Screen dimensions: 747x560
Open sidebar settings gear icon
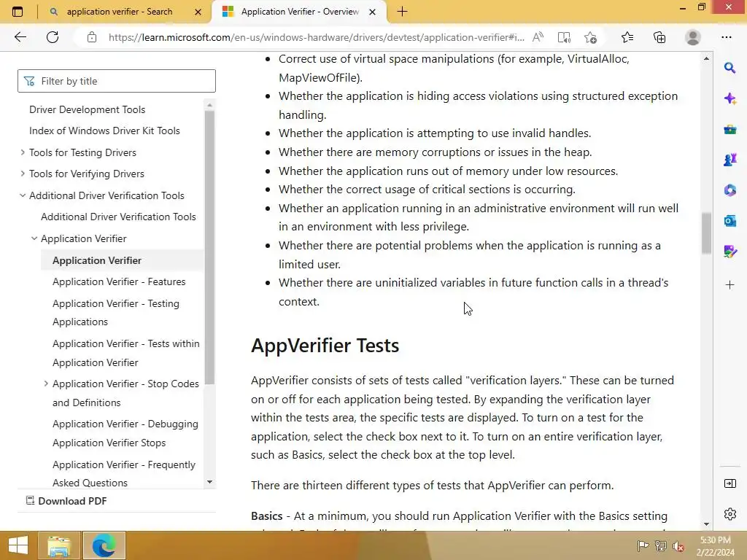pos(729,514)
